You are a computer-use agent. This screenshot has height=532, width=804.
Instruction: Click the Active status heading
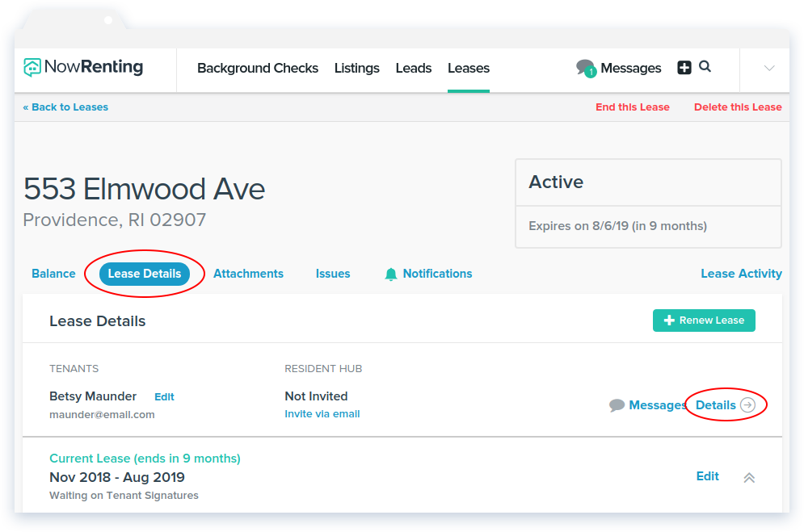(x=556, y=182)
